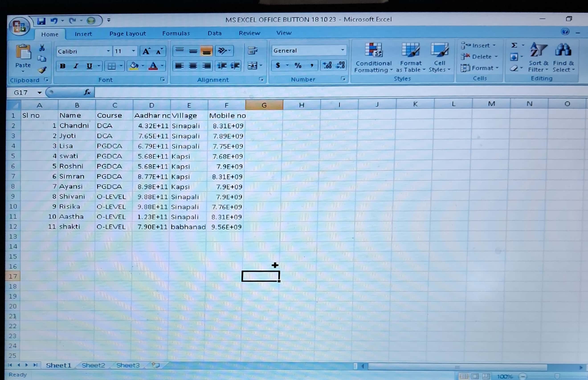588x380 pixels.
Task: Click the Wrap Text icon
Action: click(252, 51)
